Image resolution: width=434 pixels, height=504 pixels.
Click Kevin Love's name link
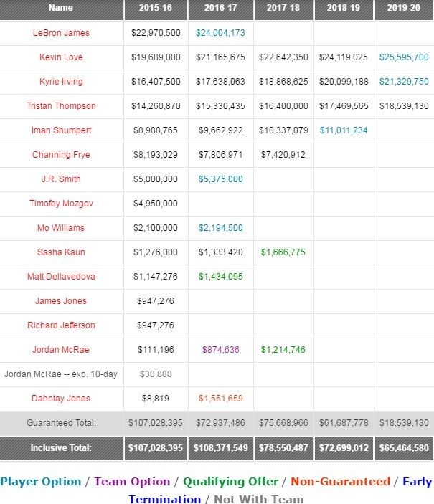click(61, 57)
